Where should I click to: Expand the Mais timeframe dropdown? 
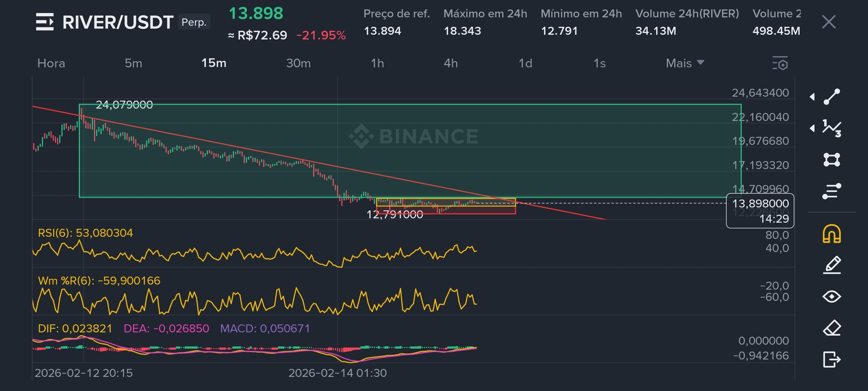685,63
